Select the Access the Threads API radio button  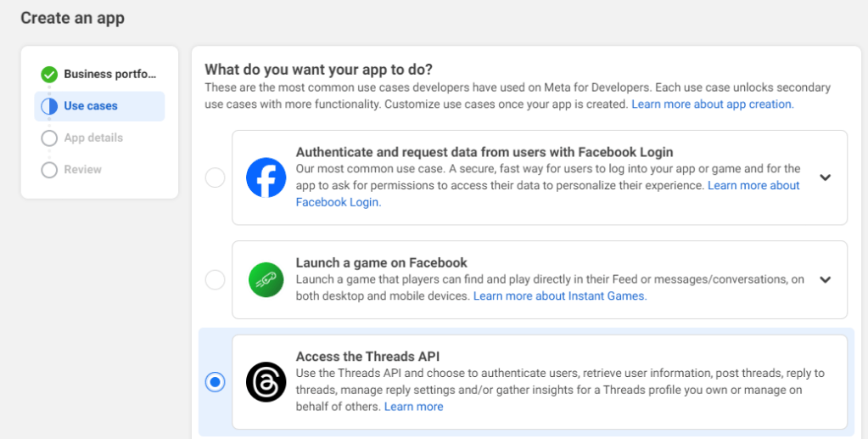click(216, 382)
